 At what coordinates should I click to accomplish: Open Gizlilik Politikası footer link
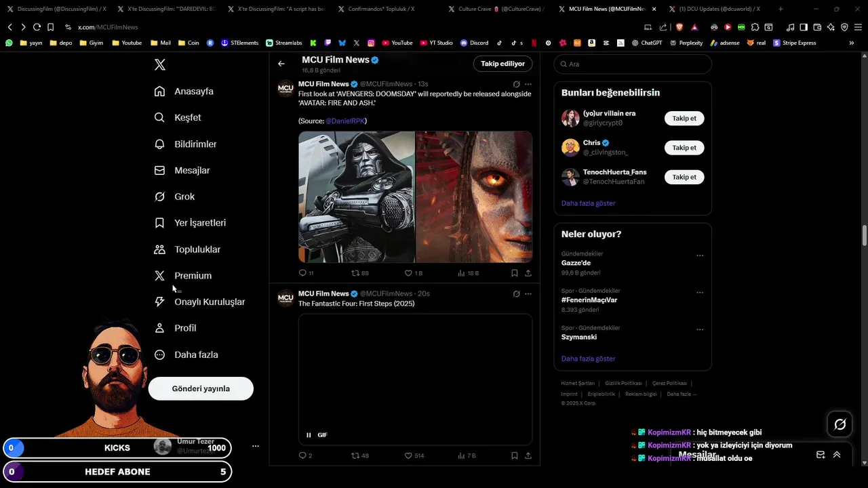coord(623,384)
